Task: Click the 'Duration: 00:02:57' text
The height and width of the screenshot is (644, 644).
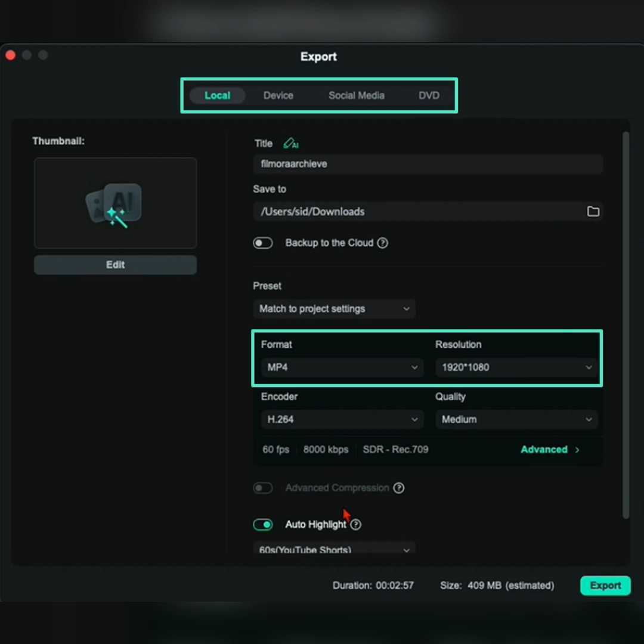Action: click(x=373, y=586)
